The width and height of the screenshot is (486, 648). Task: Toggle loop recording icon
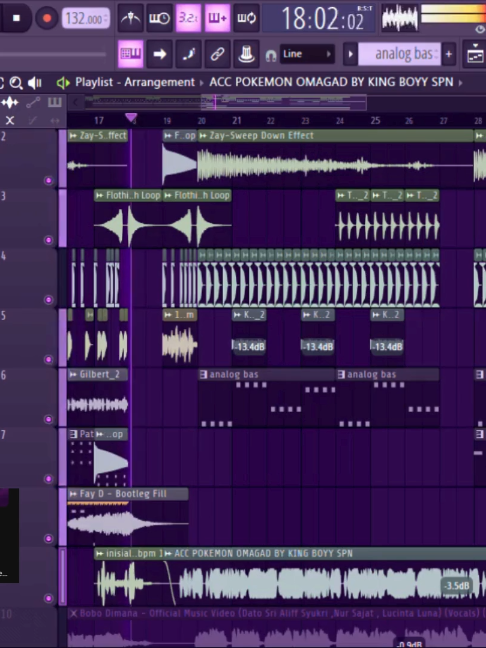point(246,18)
